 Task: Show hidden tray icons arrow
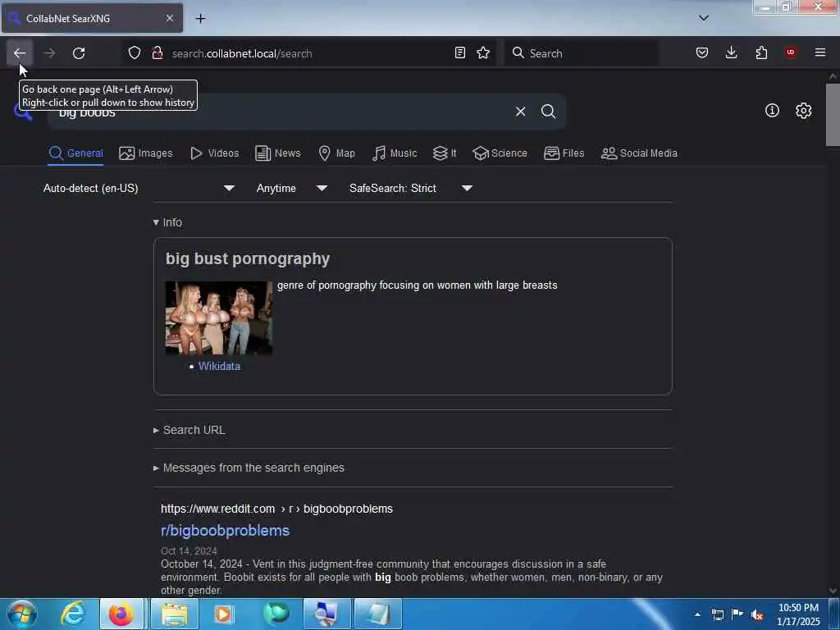(x=697, y=614)
